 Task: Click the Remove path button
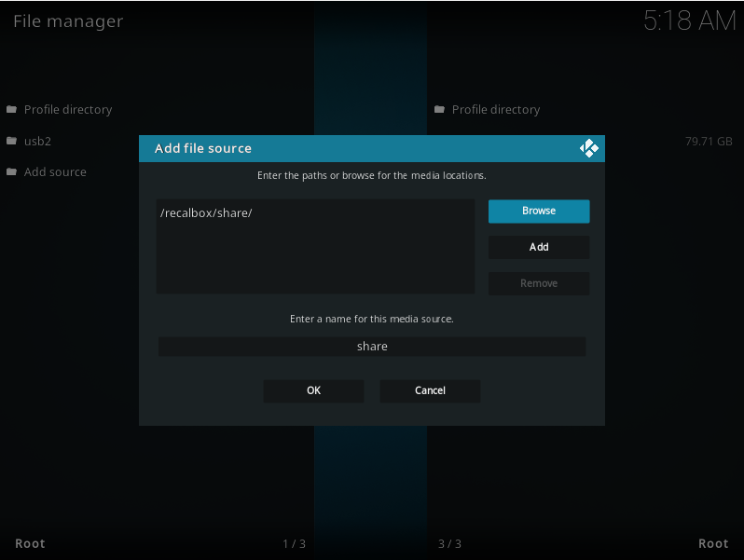[x=539, y=283]
